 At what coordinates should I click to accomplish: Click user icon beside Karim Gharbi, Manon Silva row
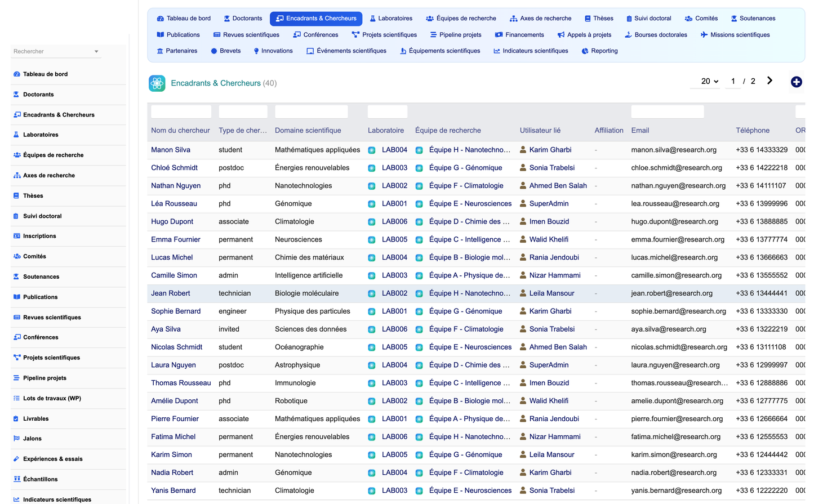(523, 150)
